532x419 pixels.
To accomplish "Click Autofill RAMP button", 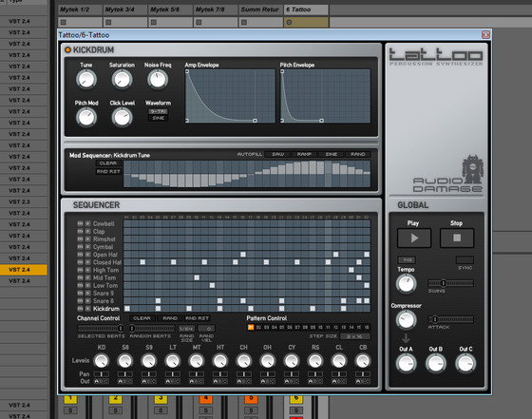I will coord(304,154).
